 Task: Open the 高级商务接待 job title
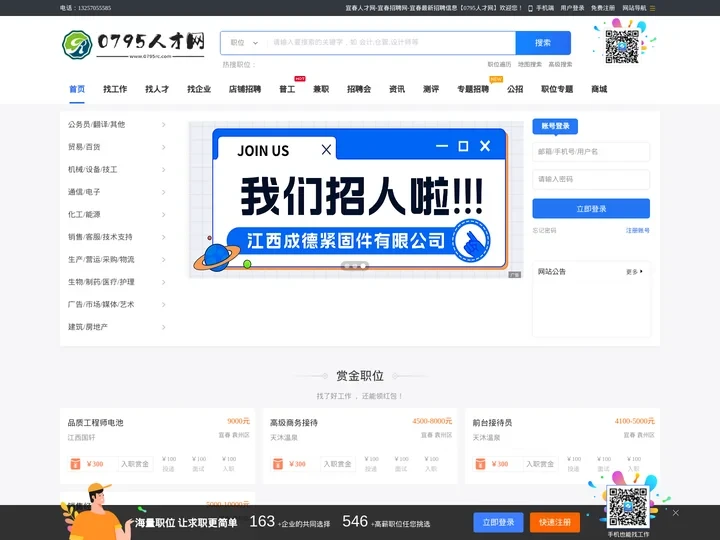coord(294,422)
